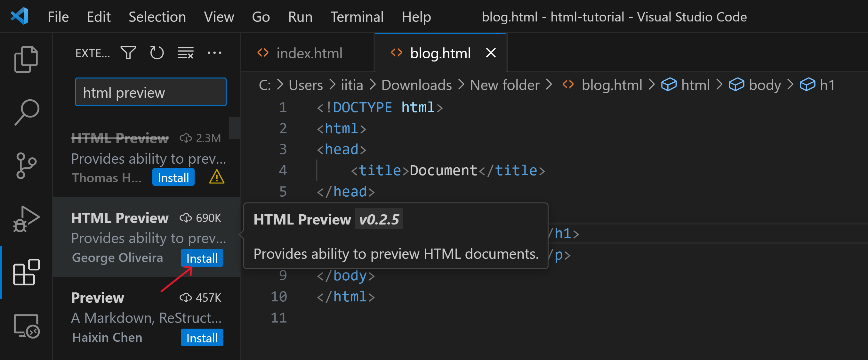The image size is (868, 360).
Task: Click the body symbol icon in breadcrumbs
Action: pos(736,85)
